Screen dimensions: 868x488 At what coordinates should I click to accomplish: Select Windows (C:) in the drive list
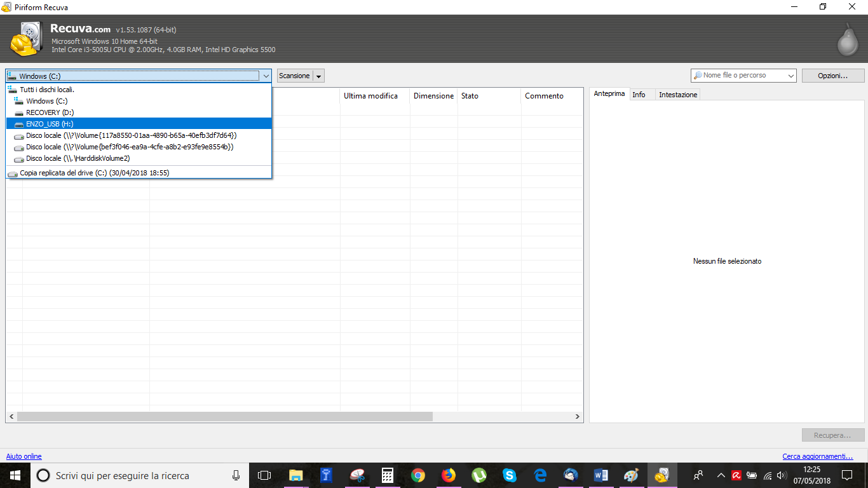coord(46,101)
